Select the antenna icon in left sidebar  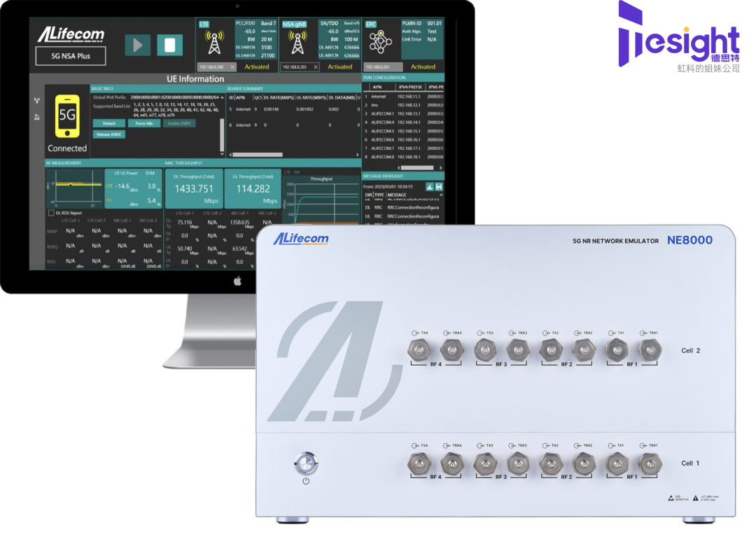tap(37, 100)
